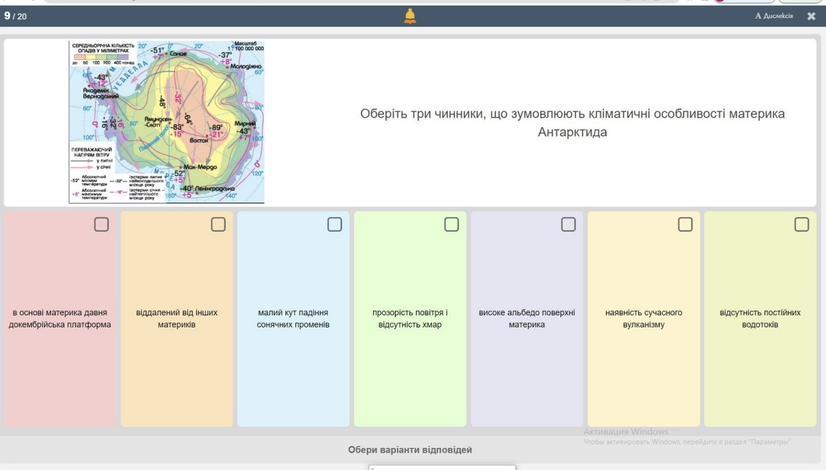Close the quiz with the X icon
Viewport: 826px width, 470px height.
coord(811,16)
